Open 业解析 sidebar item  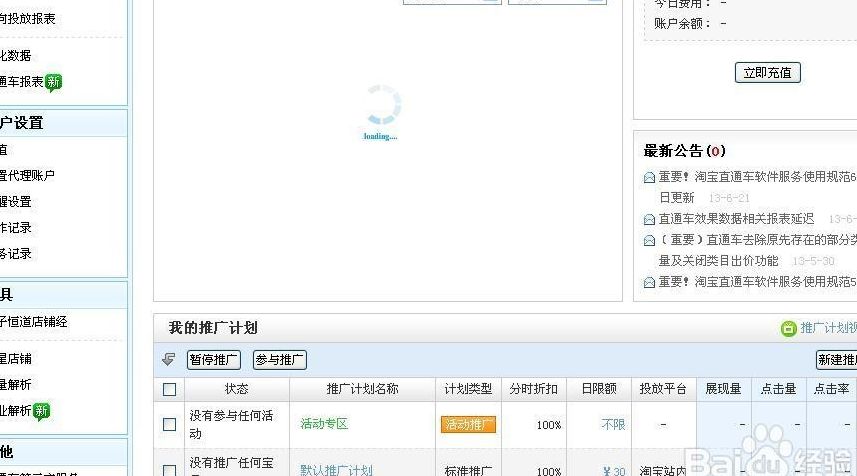15,411
